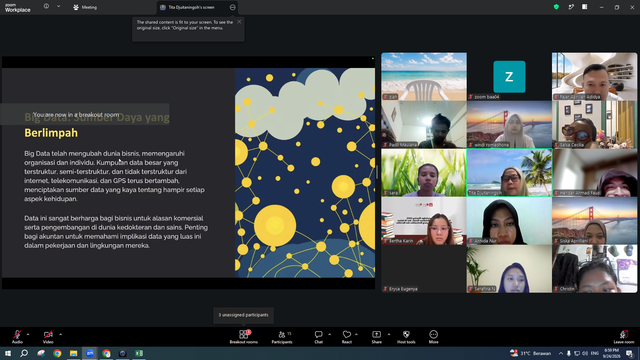Viewport: 640px width, 360px height.
Task: Open video options arrow next to Video
Action: tap(60, 334)
